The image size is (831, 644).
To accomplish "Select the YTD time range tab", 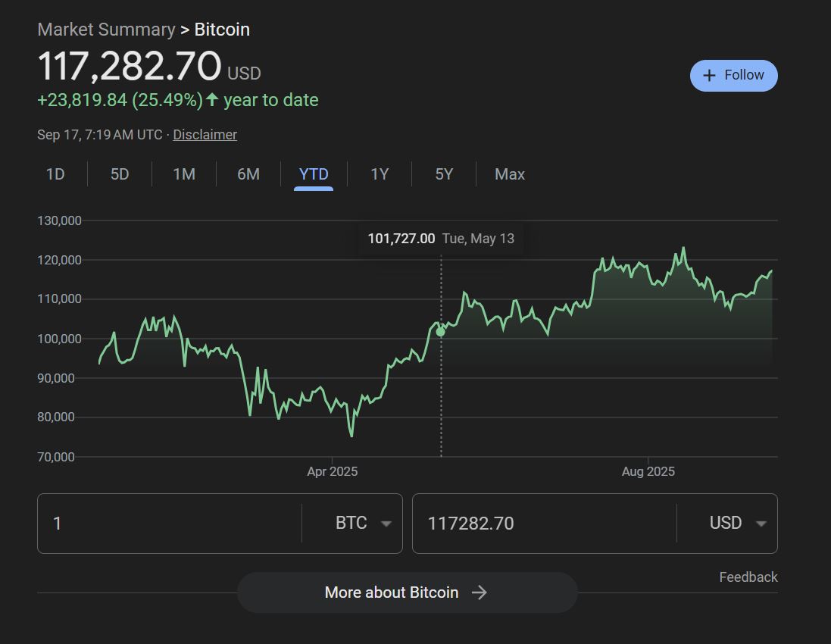I will (x=314, y=174).
